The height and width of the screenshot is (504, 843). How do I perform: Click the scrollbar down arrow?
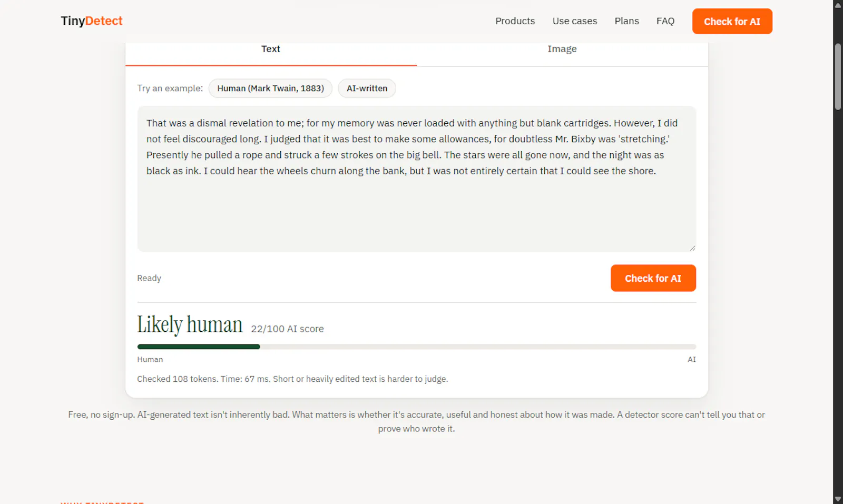(838, 499)
